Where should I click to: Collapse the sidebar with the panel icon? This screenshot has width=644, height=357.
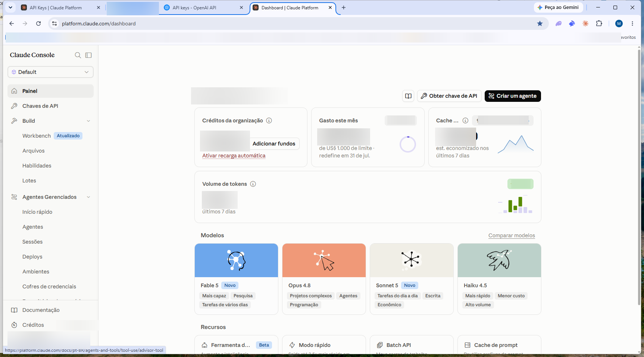point(88,55)
